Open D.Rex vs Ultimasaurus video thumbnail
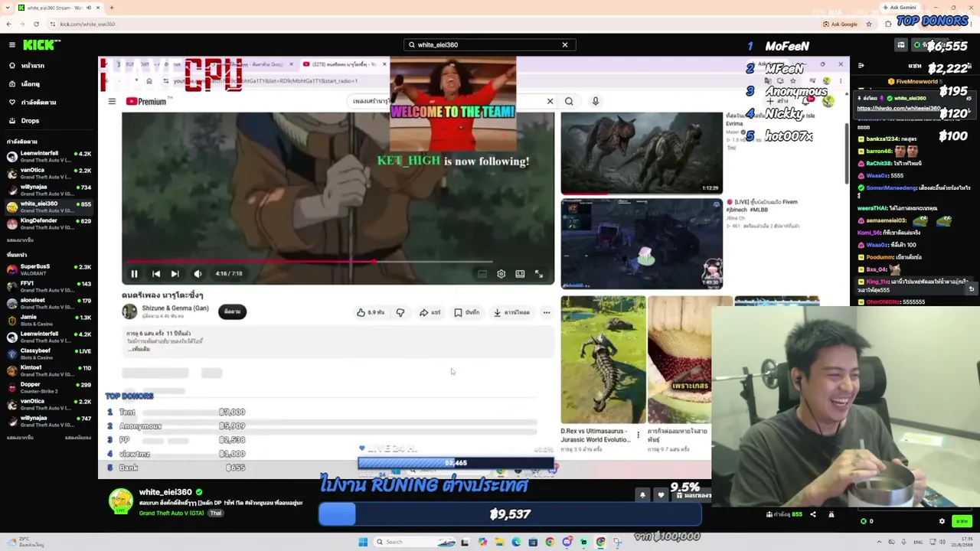 tap(603, 360)
